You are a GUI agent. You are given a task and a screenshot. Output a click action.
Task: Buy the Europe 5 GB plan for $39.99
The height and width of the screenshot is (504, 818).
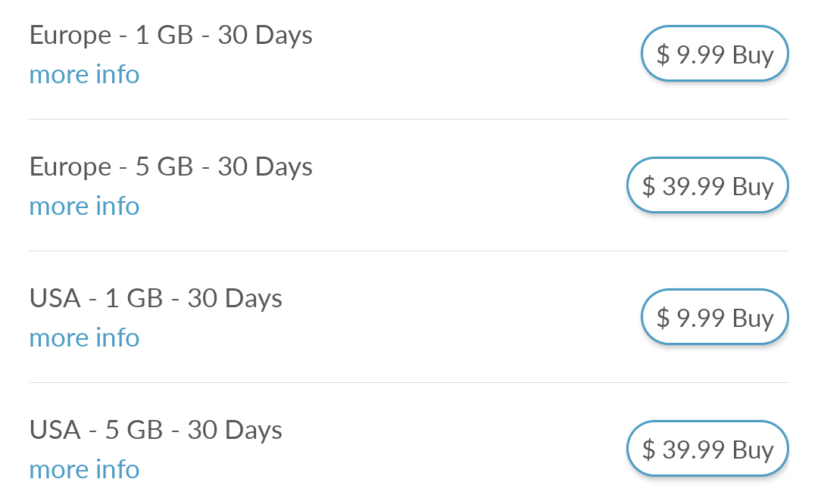click(x=707, y=186)
